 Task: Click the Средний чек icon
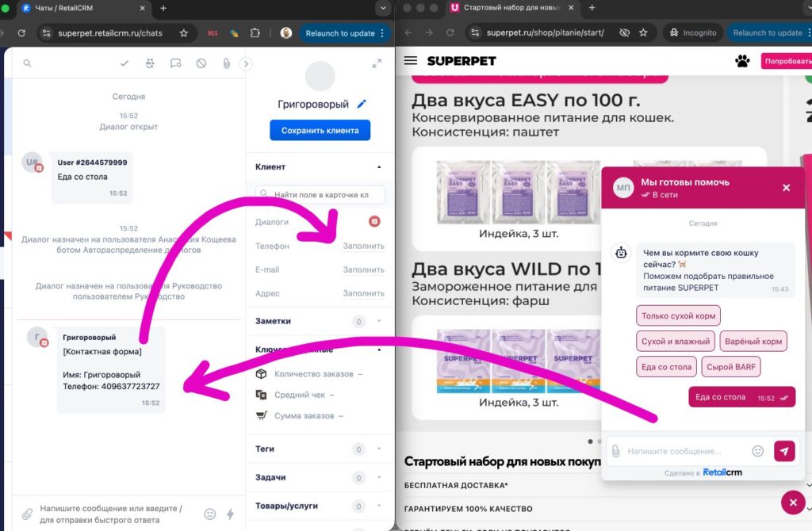pos(262,395)
